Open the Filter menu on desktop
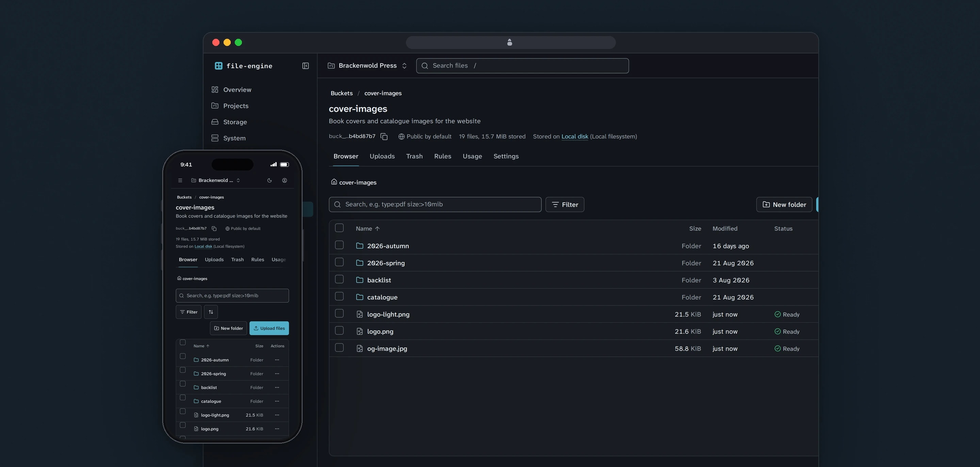Image resolution: width=980 pixels, height=467 pixels. [565, 204]
